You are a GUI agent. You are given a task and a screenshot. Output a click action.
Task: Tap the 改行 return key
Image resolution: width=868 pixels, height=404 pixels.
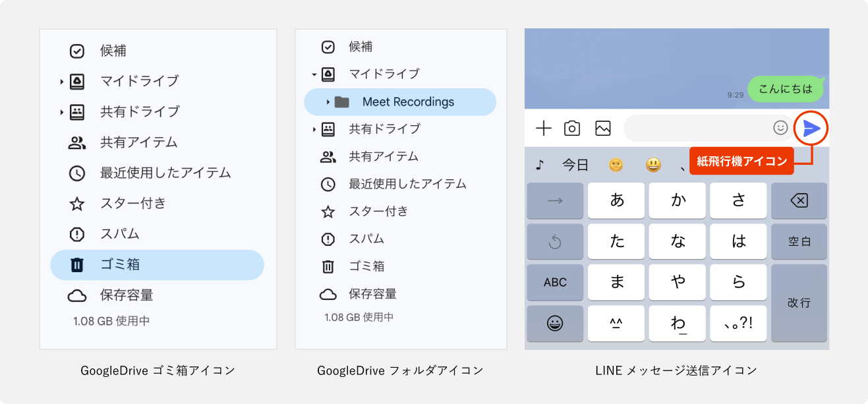point(799,303)
